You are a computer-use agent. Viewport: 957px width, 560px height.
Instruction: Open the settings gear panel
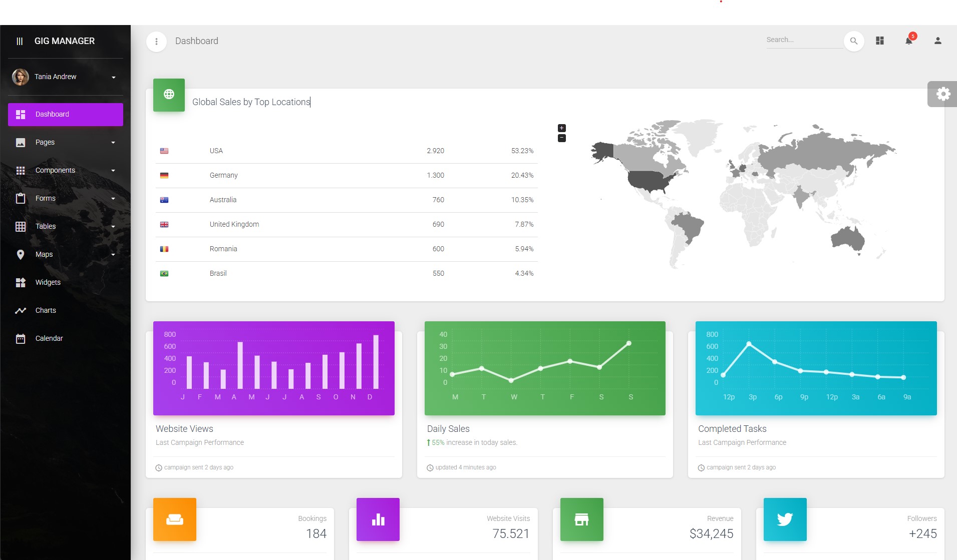click(x=943, y=94)
